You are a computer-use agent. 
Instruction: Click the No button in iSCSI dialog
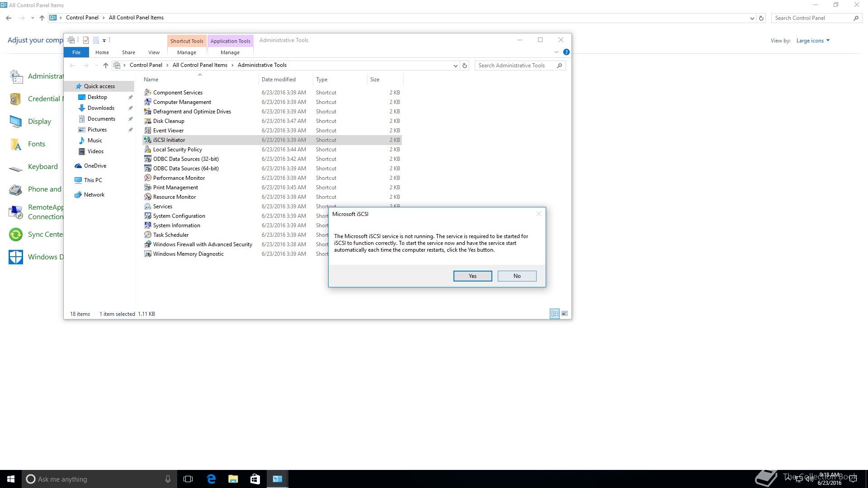click(517, 276)
